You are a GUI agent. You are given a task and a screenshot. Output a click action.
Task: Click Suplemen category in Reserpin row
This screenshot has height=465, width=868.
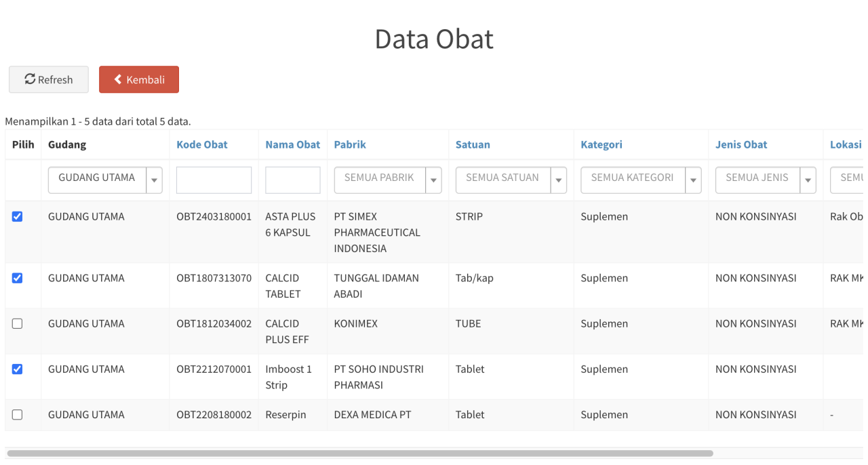pos(604,414)
